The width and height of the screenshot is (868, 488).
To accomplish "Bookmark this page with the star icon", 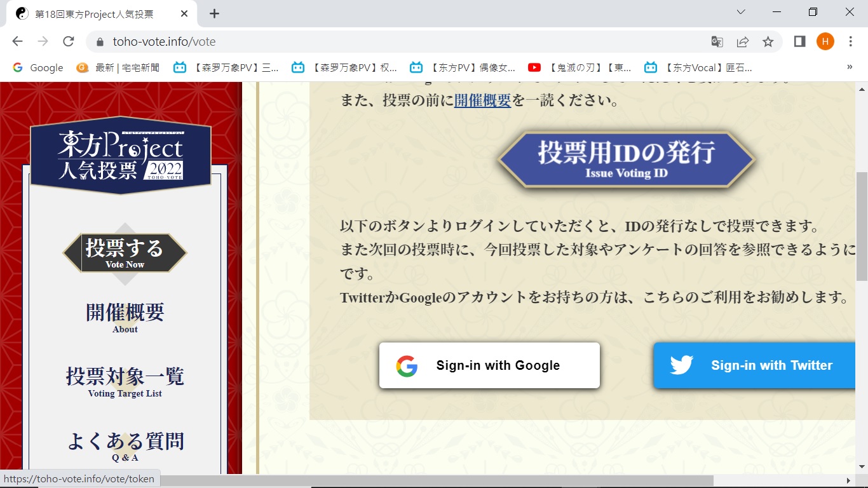I will (x=768, y=42).
